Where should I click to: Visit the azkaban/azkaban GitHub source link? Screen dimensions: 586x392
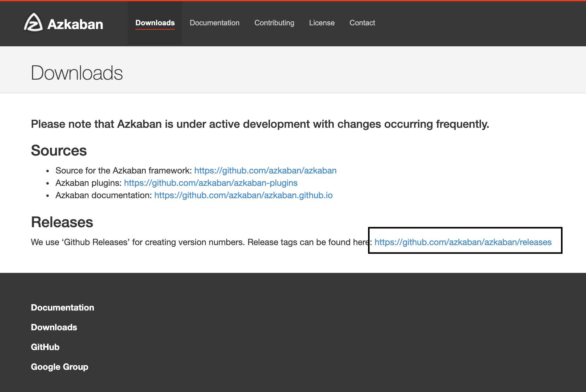tap(265, 170)
